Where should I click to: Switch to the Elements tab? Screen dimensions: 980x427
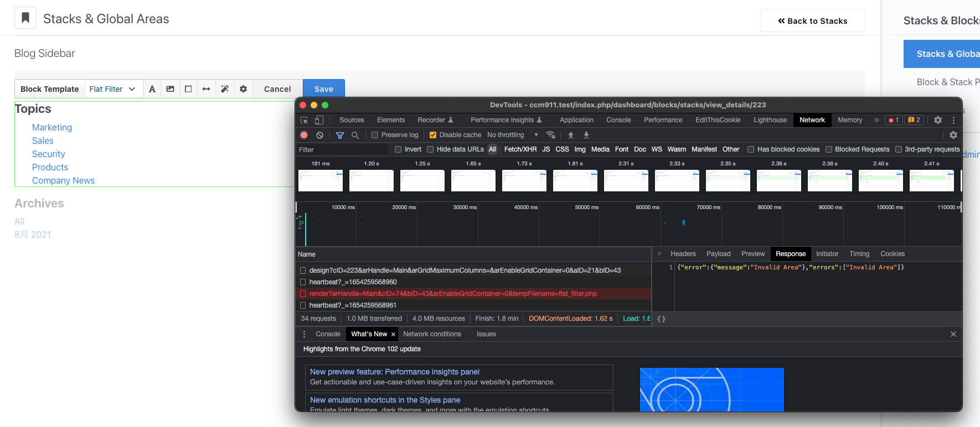click(x=391, y=120)
